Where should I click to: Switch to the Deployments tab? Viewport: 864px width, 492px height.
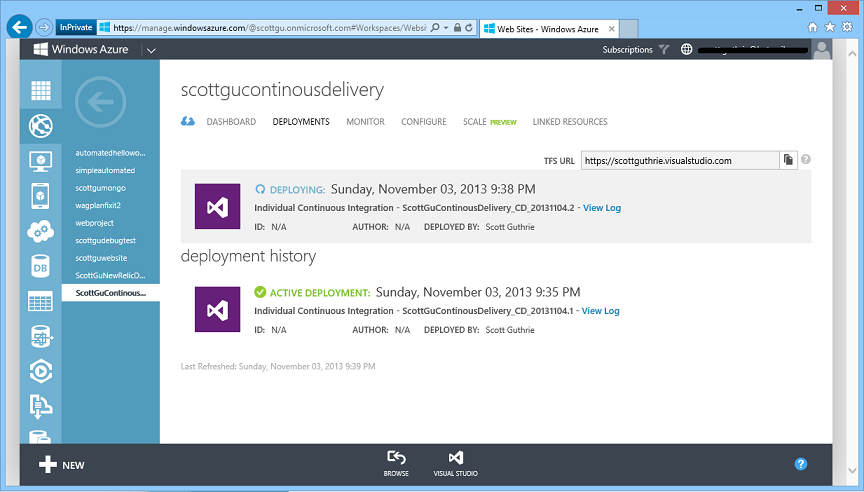(301, 122)
